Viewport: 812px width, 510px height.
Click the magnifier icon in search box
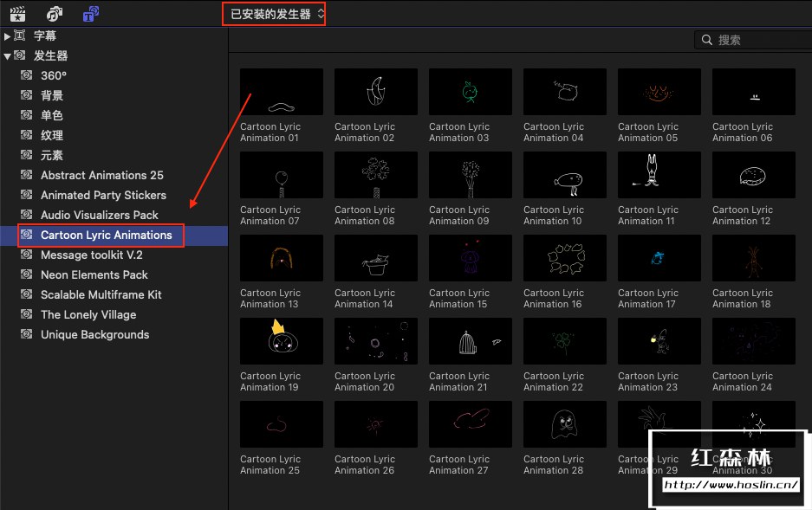(706, 40)
